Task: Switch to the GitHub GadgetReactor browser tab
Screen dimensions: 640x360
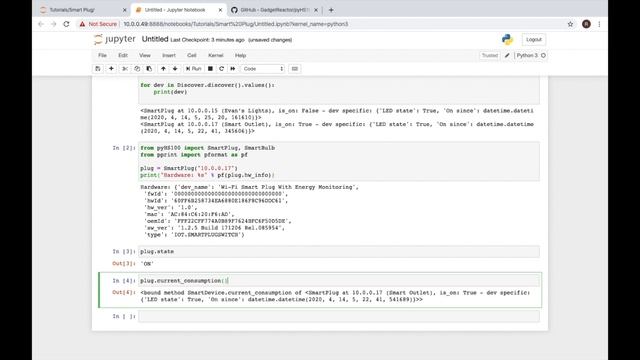Action: coord(274,10)
